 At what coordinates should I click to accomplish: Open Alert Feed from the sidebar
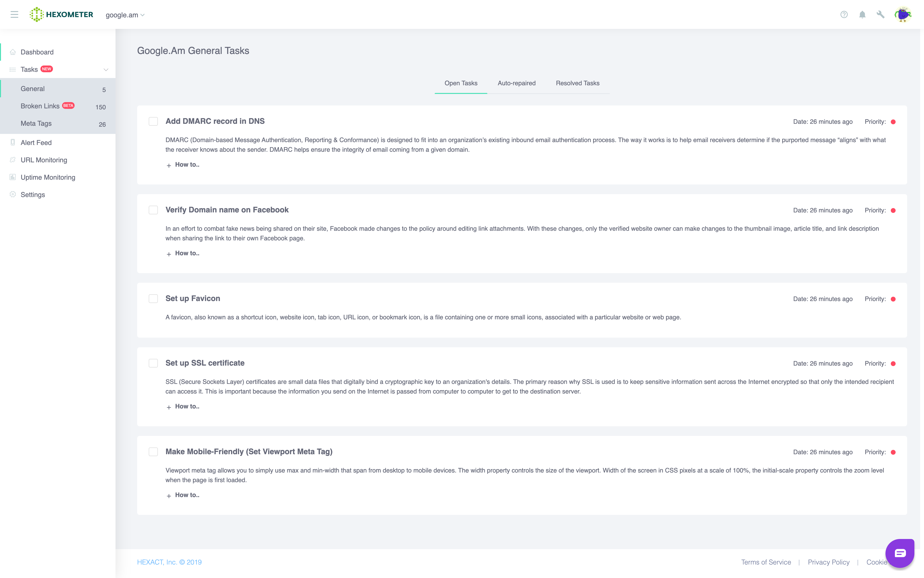coord(58,143)
